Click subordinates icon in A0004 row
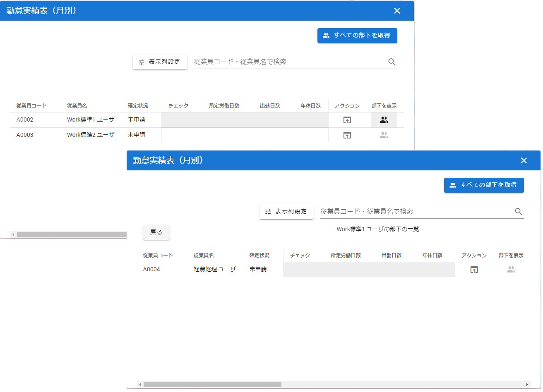The height and width of the screenshot is (392, 543). click(511, 270)
